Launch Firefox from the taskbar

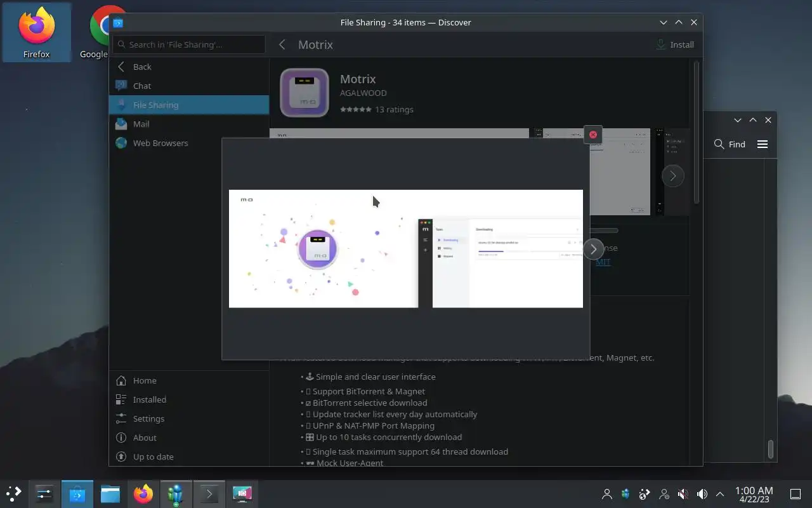click(143, 493)
